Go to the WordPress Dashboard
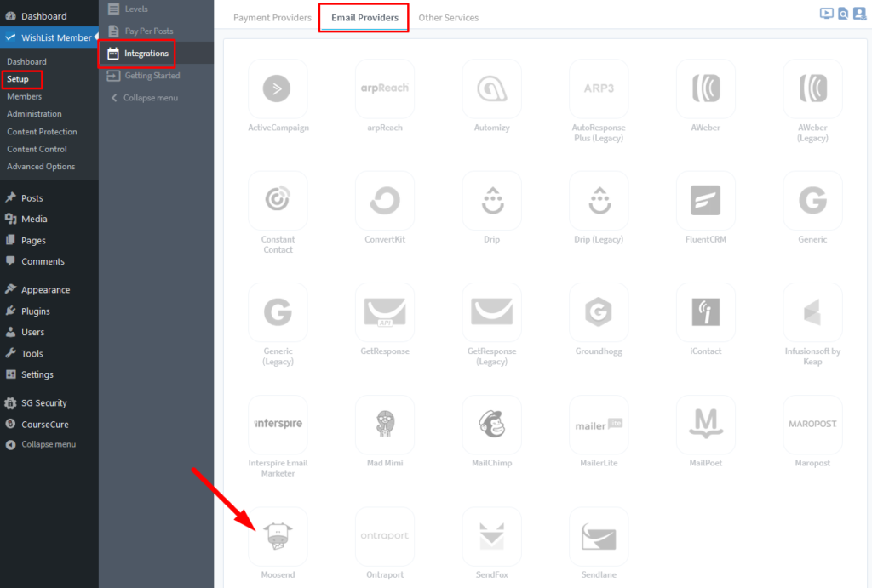This screenshot has width=872, height=588. point(49,16)
